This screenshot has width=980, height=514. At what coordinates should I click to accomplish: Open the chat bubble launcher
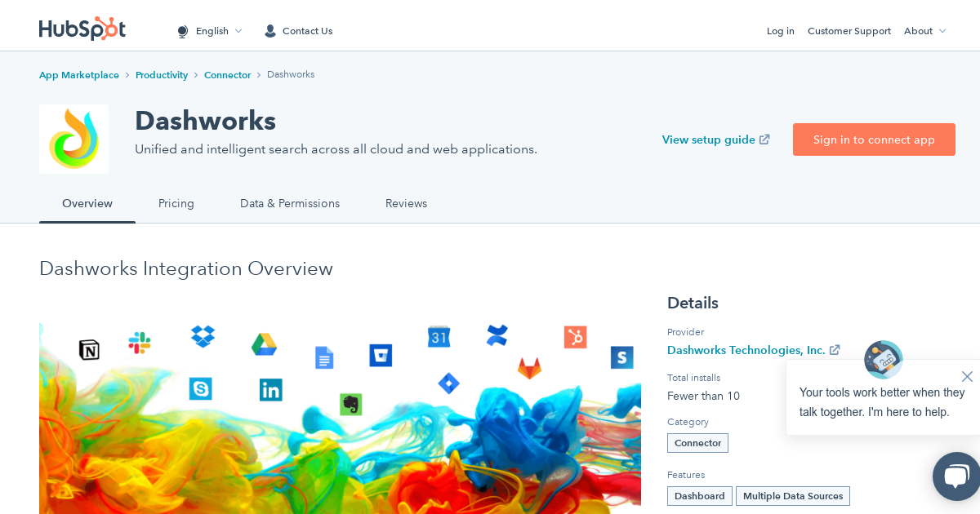tap(956, 476)
